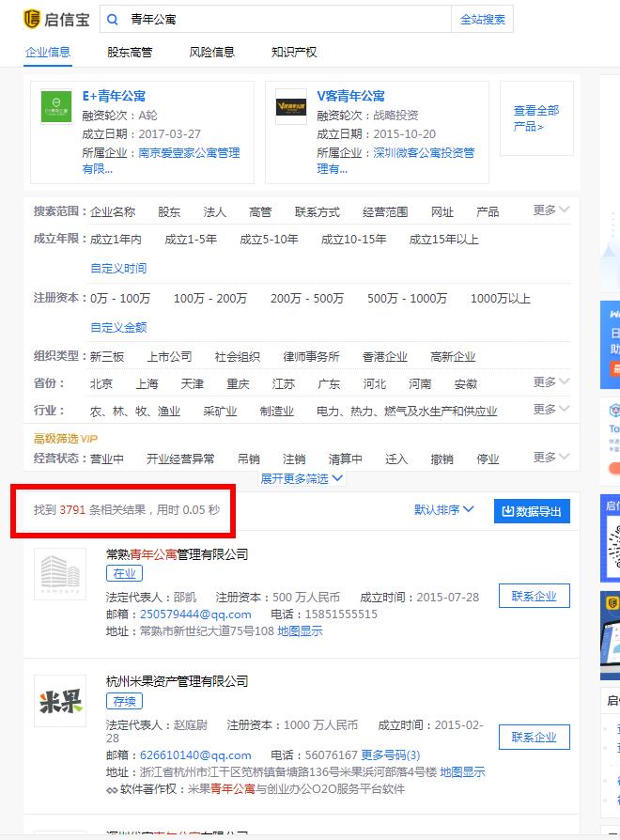Click 更多号码(3) link
Image resolution: width=620 pixels, height=840 pixels.
pyautogui.click(x=390, y=754)
